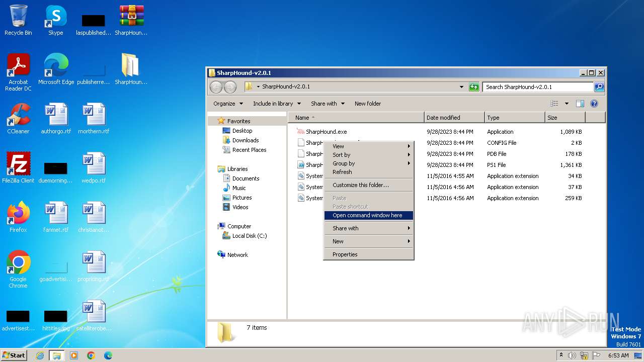The width and height of the screenshot is (644, 362).
Task: Change your view icon in toolbar
Action: 554,104
